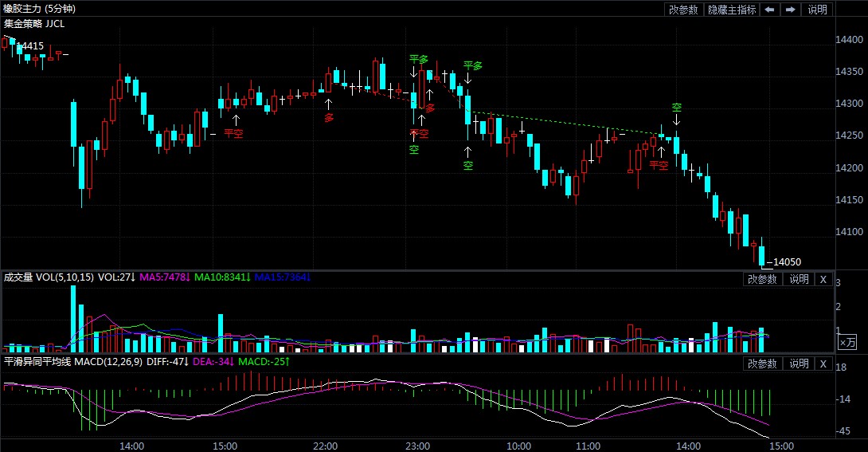Open 说明 in the volume panel

click(x=799, y=279)
